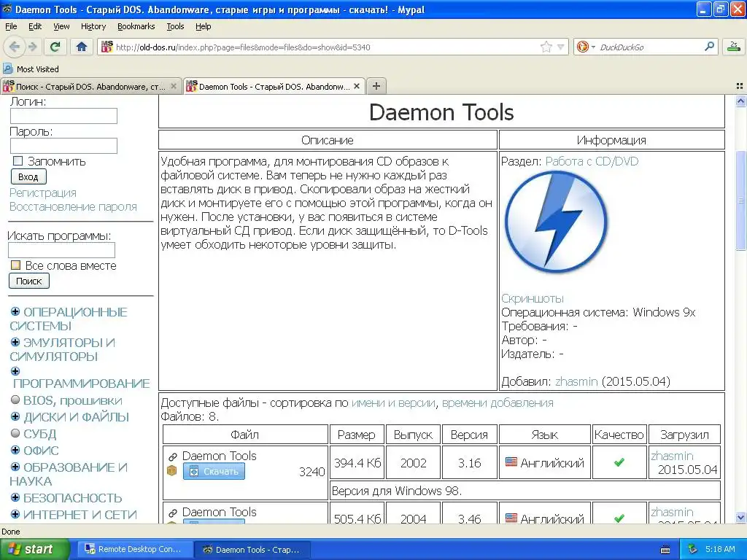747x560 pixels.
Task: Open the Edit menu
Action: pos(35,26)
